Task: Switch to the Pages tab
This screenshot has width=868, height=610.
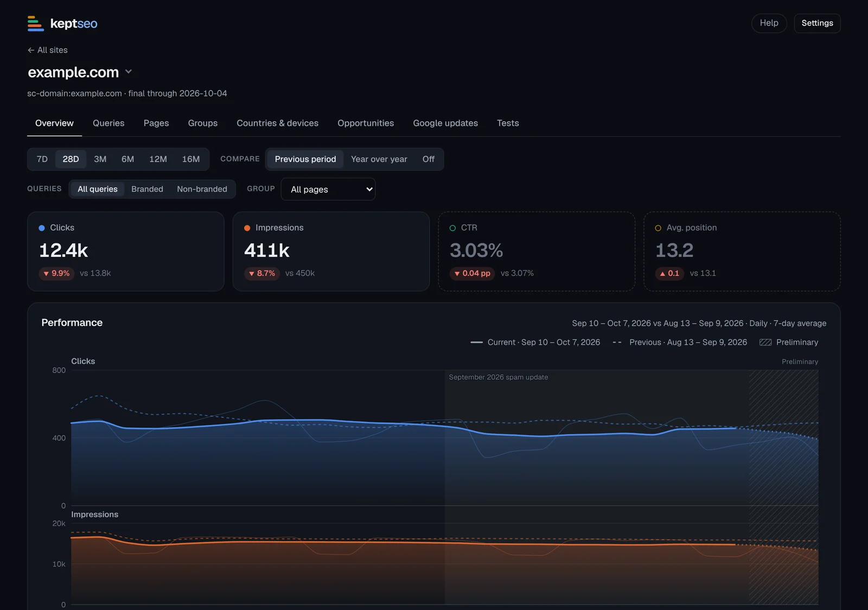Action: click(x=156, y=123)
